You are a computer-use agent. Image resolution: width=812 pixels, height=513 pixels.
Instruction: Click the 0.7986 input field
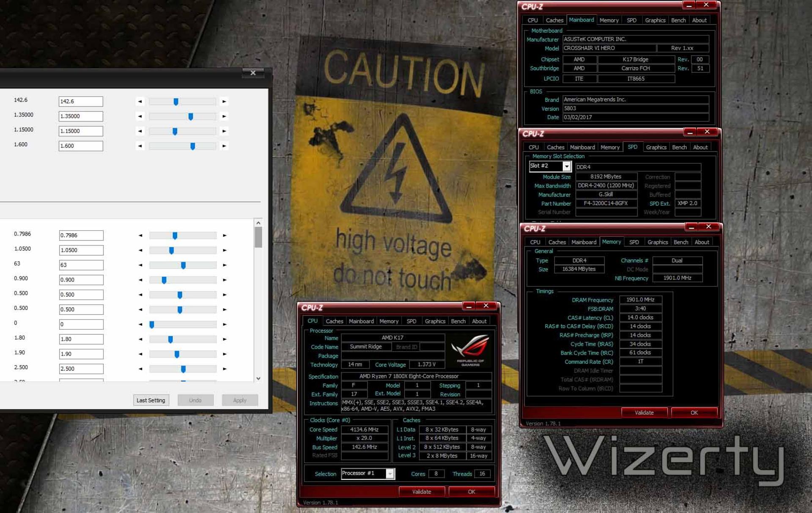pyautogui.click(x=81, y=235)
